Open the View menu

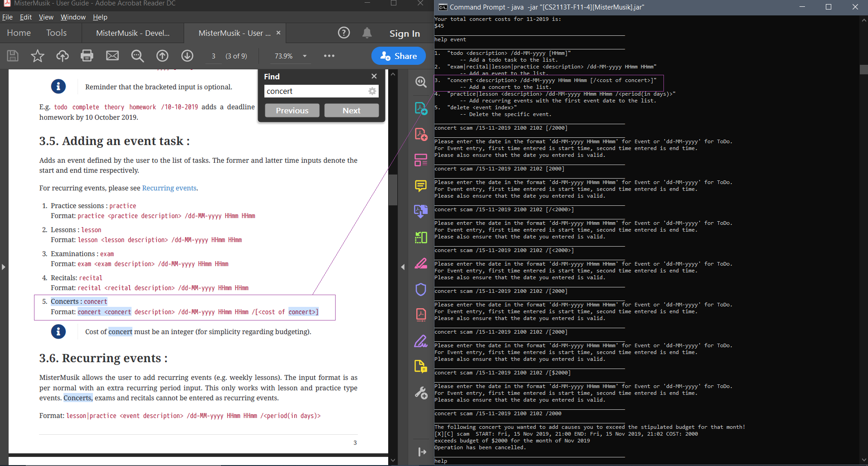[46, 17]
